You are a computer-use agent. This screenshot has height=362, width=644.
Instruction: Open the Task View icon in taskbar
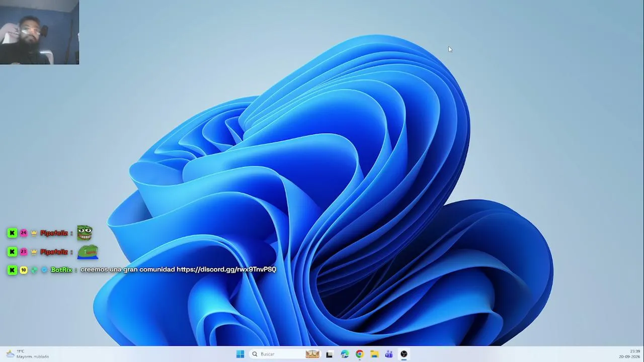coord(330,354)
